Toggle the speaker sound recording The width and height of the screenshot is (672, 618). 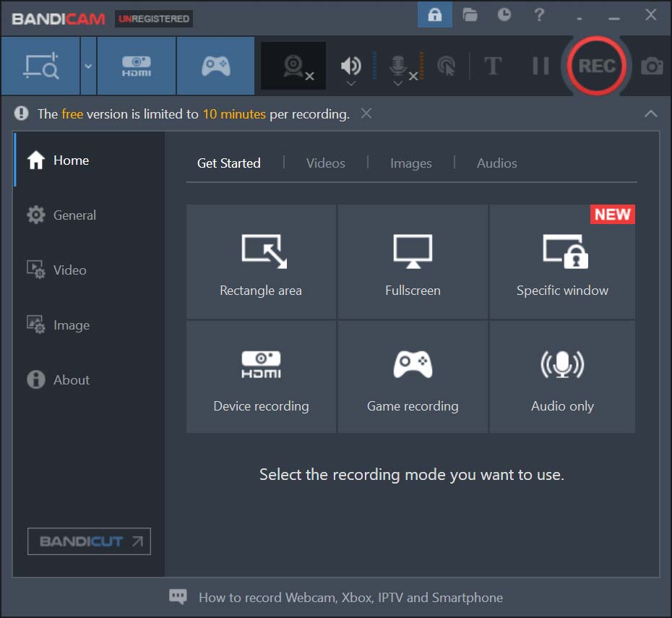click(x=350, y=65)
